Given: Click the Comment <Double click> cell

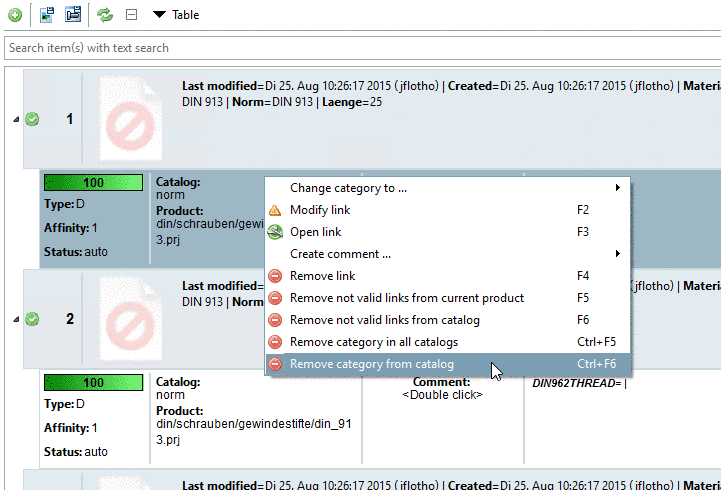Looking at the screenshot, I should (x=442, y=388).
